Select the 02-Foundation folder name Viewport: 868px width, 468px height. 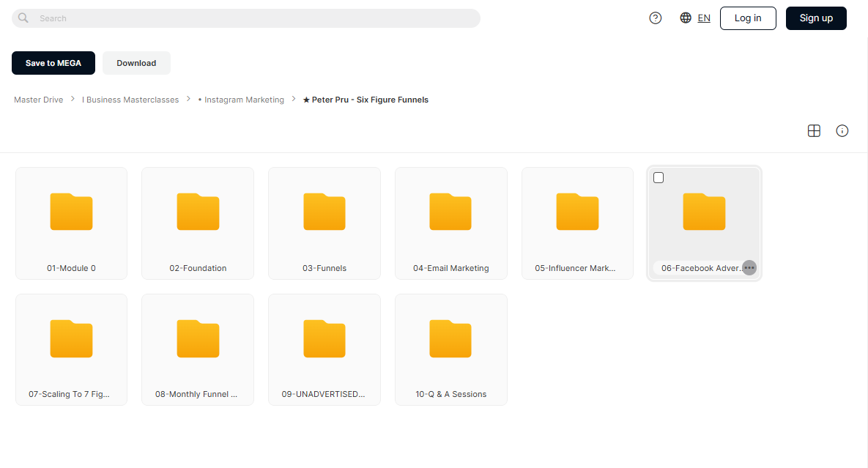(199, 268)
